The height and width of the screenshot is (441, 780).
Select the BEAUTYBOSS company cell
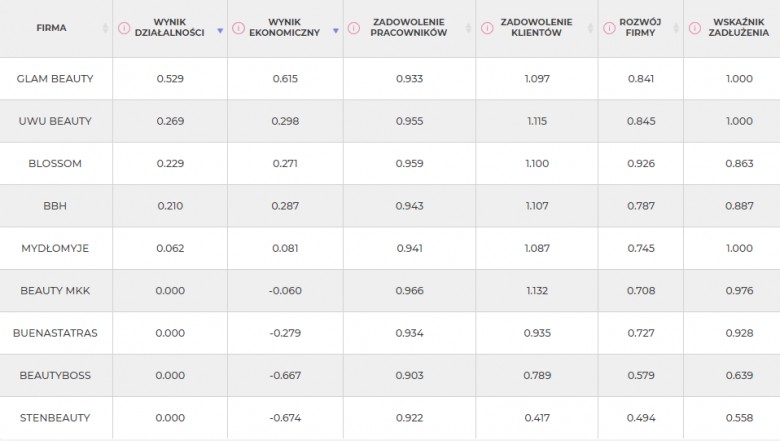point(55,375)
